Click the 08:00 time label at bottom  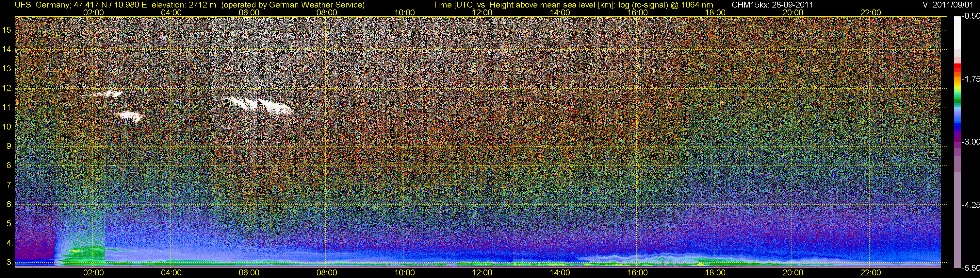tap(327, 273)
